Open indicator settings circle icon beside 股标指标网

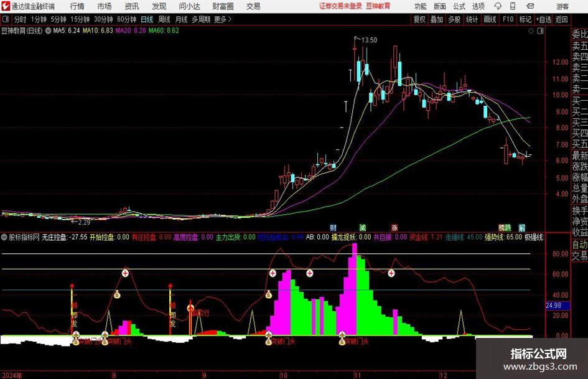point(4,237)
